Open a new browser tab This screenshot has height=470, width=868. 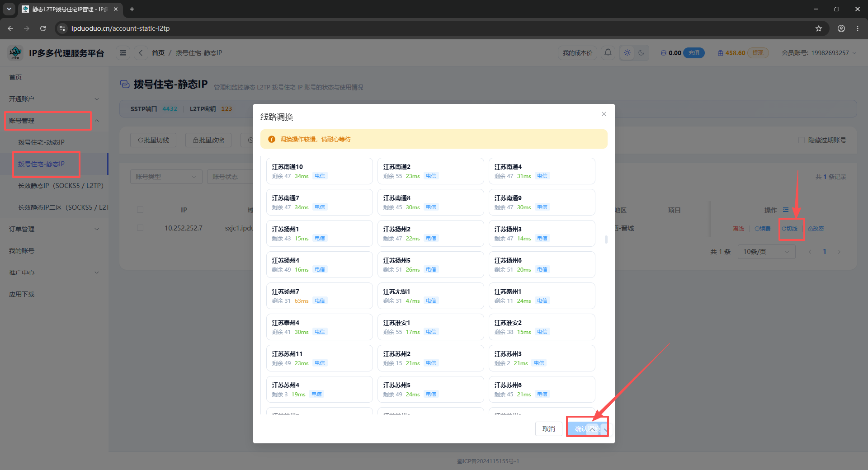click(x=132, y=9)
